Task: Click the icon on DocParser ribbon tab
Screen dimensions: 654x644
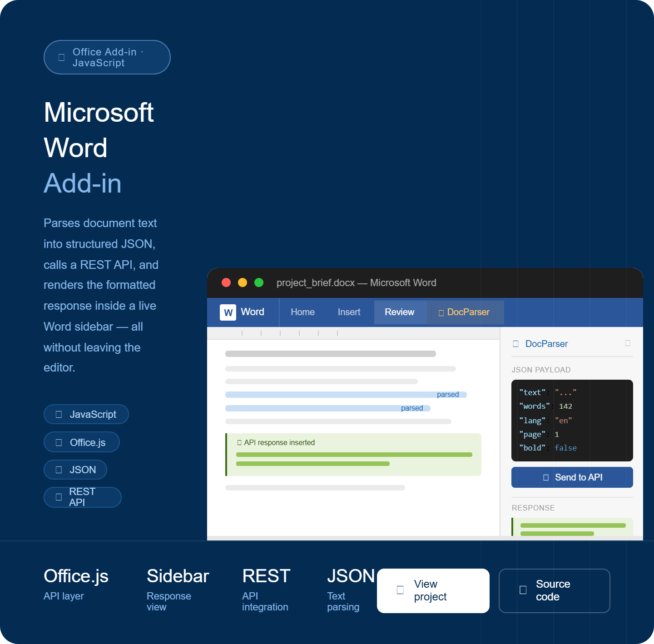Action: pyautogui.click(x=441, y=313)
